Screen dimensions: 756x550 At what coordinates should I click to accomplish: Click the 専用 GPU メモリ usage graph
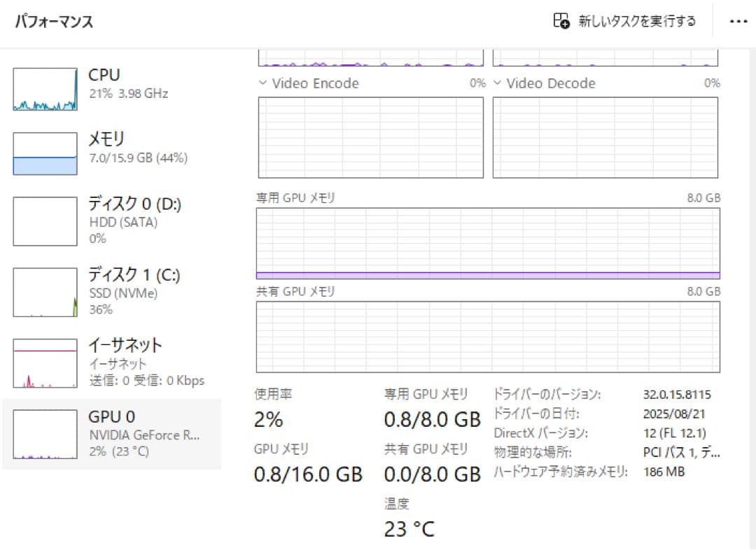coord(488,243)
